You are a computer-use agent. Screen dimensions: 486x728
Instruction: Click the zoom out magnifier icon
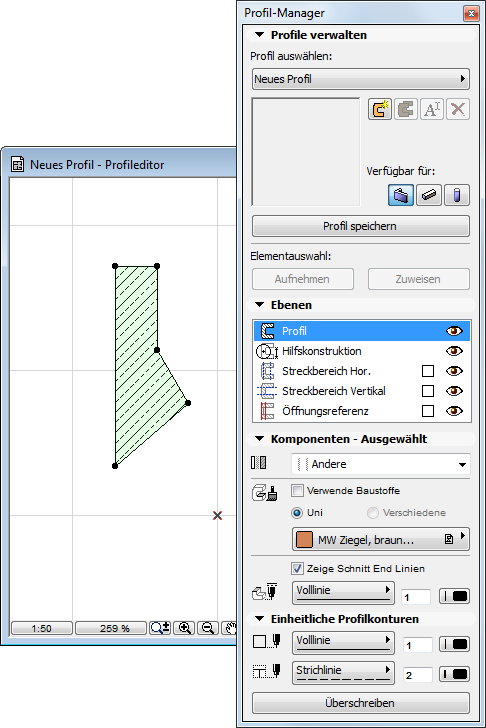(208, 628)
